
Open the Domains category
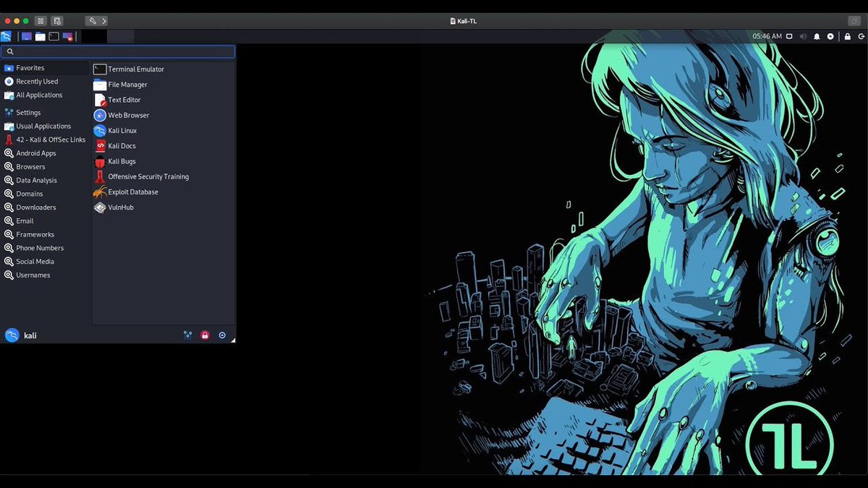[x=45, y=194]
